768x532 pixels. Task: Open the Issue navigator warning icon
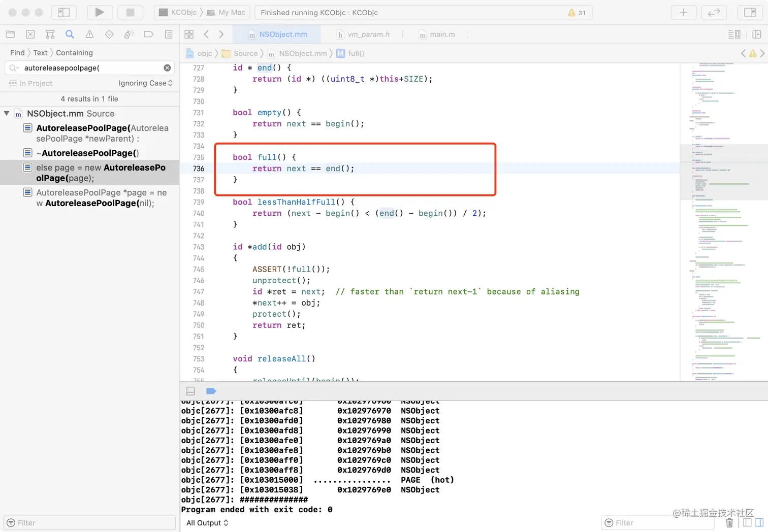click(x=89, y=35)
